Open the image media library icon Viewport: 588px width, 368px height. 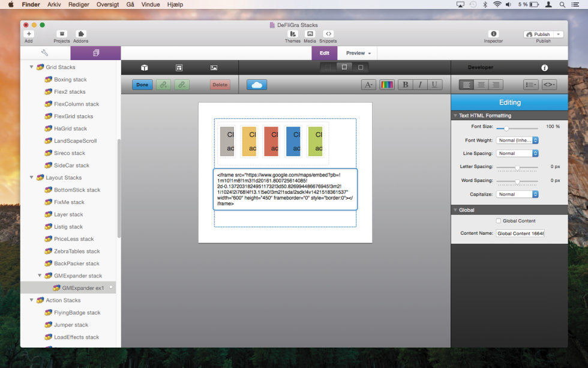(214, 67)
